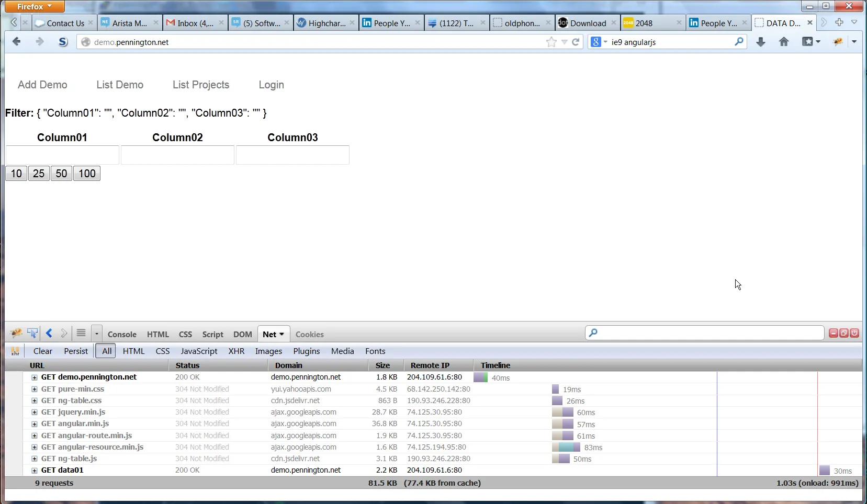
Task: Filter Net requests by CSS
Action: 163,351
